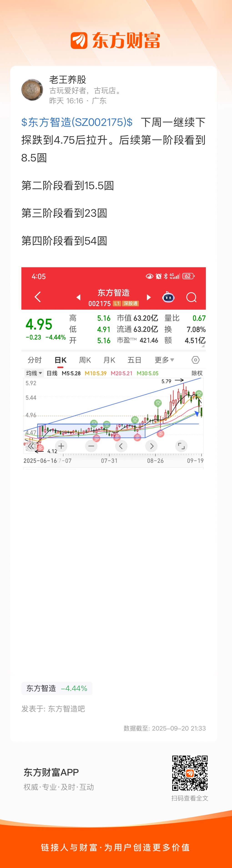The height and width of the screenshot is (868, 232).
Task: Click the 5.79 high price label
Action: (x=166, y=381)
